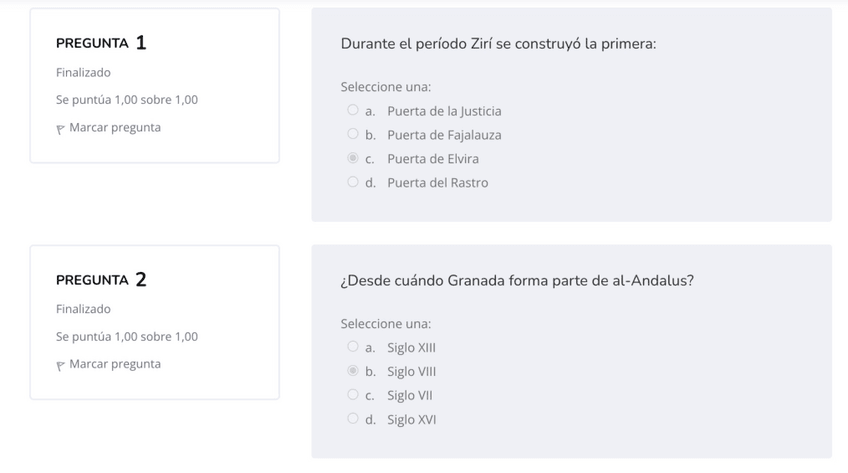Click the Marcar pregunta link in Pregunta 2
The image size is (848, 473).
pos(115,364)
